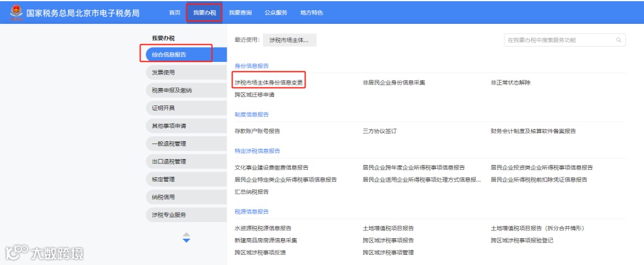Focus the 在我要办税中搜索服务功能 search box
Viewport: 644px width, 265px height.
[x=565, y=40]
